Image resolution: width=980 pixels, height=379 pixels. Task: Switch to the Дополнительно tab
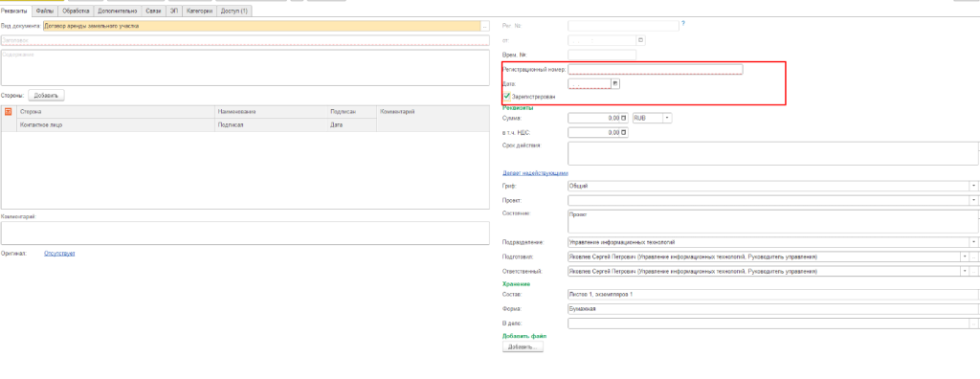click(118, 11)
